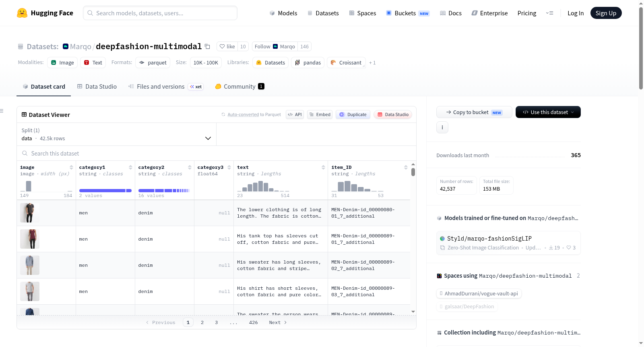
Task: Open AhmadDurrani/vogue-vault-api space
Action: pyautogui.click(x=479, y=293)
